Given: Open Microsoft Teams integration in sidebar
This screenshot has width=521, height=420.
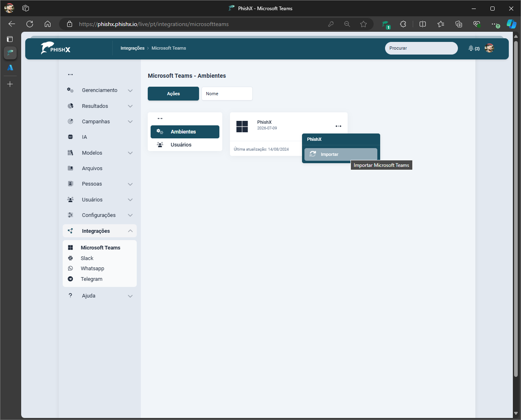Looking at the screenshot, I should (x=100, y=247).
